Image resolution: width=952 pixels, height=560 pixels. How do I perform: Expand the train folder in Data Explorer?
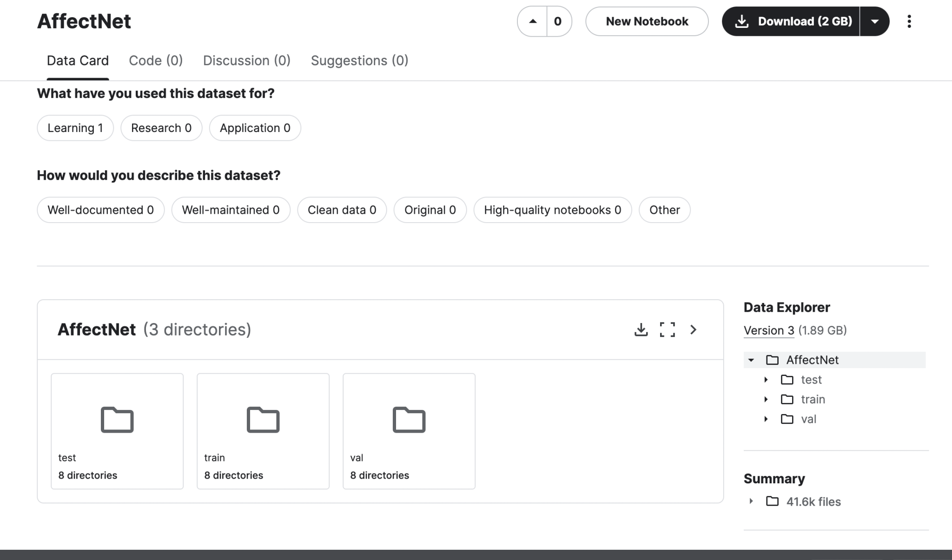point(766,400)
